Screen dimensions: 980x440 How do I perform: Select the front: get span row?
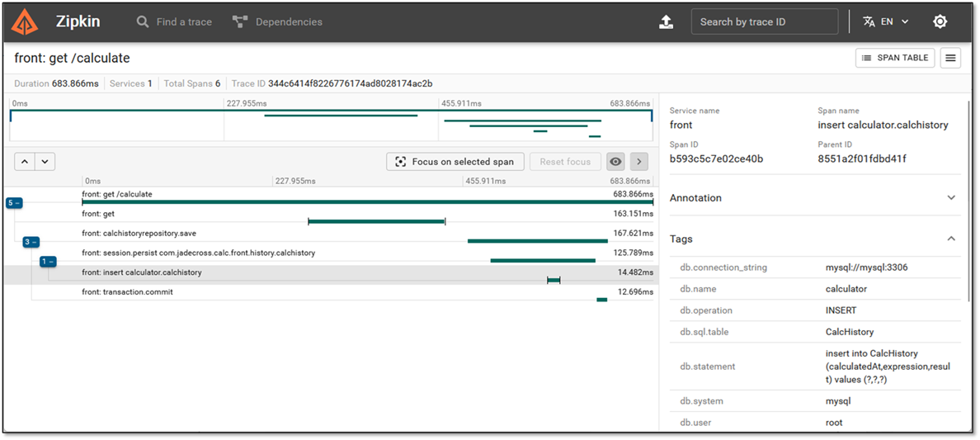pos(368,216)
